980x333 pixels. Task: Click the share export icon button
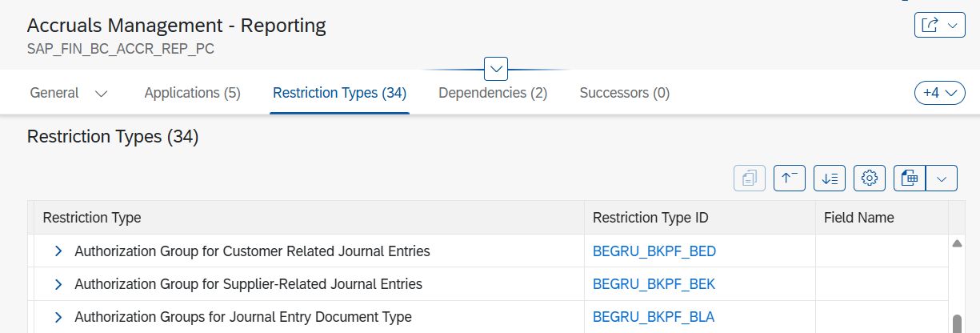click(x=939, y=26)
